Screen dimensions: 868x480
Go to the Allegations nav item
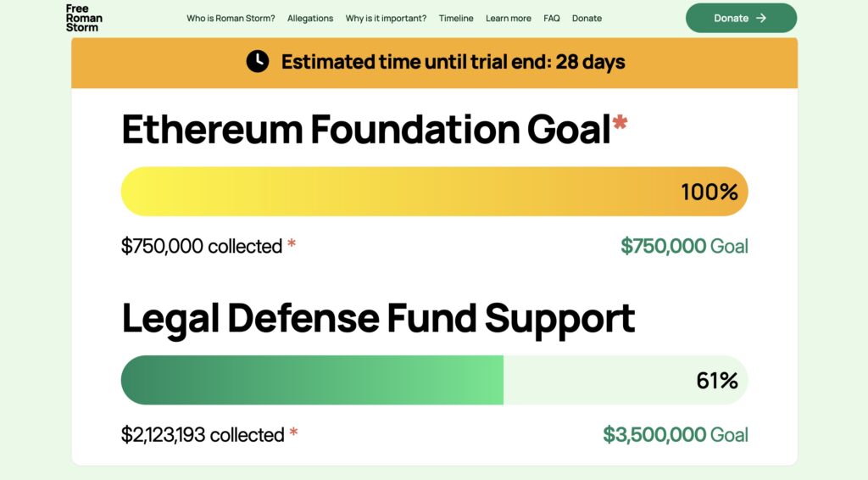(310, 19)
